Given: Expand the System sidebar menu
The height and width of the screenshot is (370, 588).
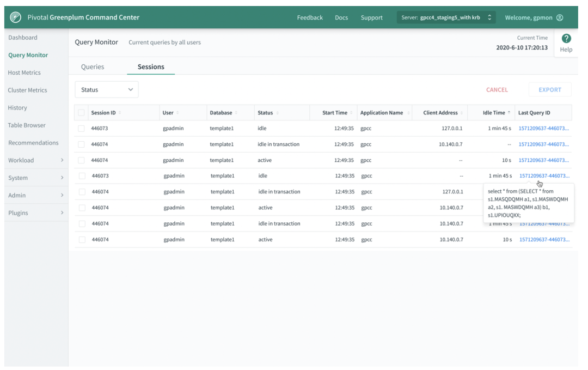Looking at the screenshot, I should (x=36, y=178).
